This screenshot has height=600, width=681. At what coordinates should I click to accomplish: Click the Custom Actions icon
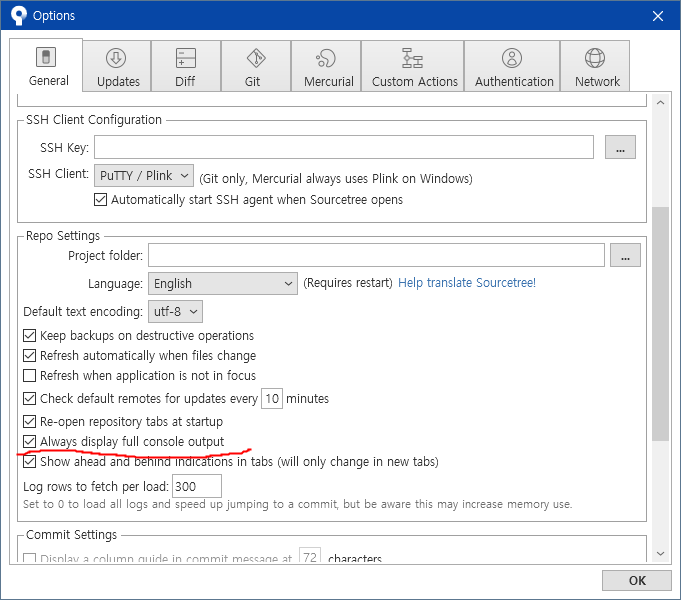pyautogui.click(x=412, y=58)
